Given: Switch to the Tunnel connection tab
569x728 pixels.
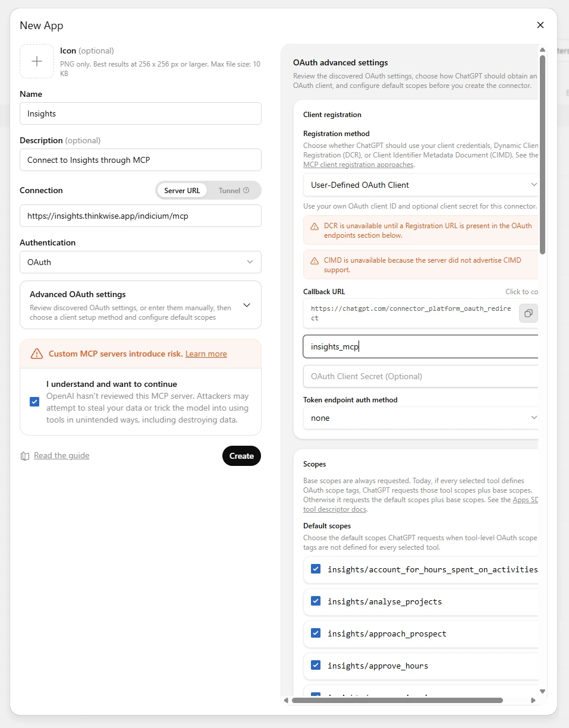Looking at the screenshot, I should (234, 191).
